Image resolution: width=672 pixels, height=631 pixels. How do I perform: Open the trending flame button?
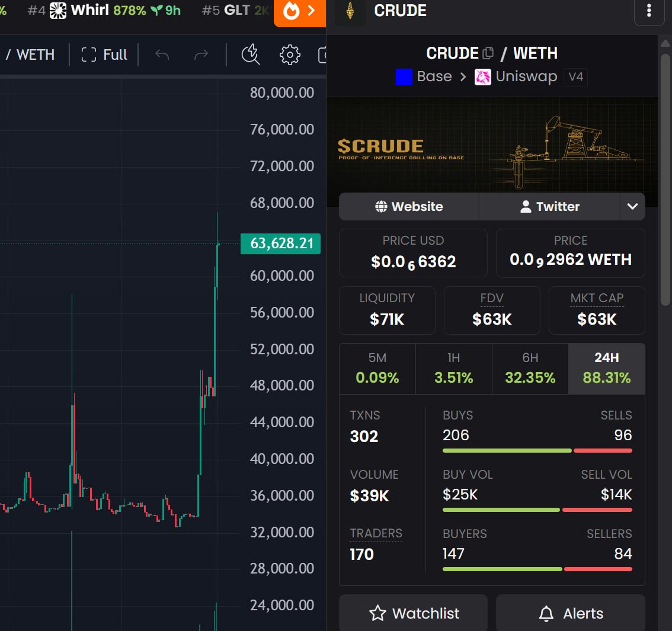tap(300, 12)
